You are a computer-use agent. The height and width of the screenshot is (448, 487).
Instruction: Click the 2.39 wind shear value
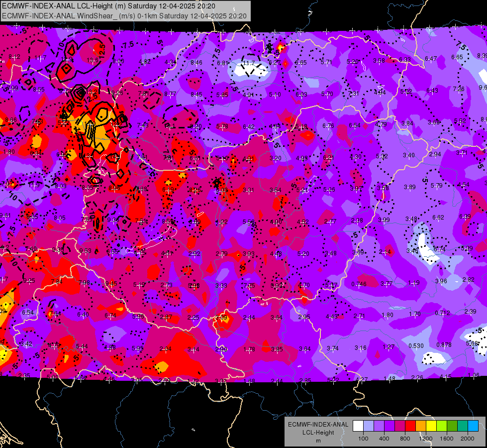470,311
